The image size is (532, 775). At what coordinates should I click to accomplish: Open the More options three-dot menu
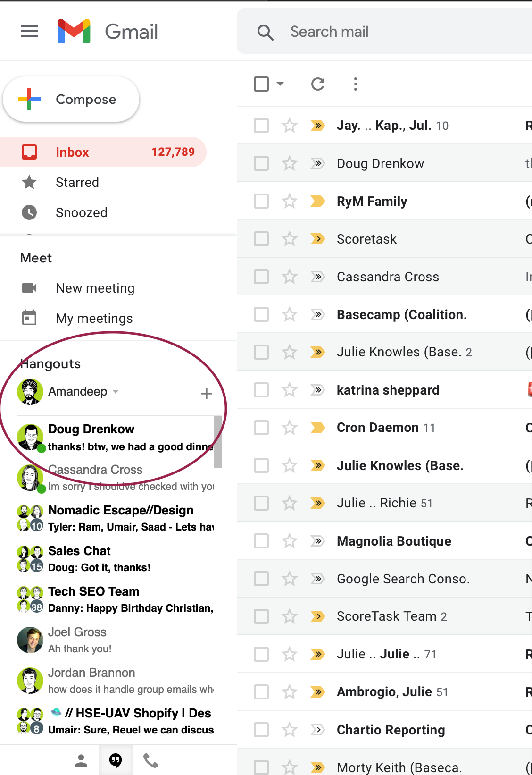[x=356, y=84]
